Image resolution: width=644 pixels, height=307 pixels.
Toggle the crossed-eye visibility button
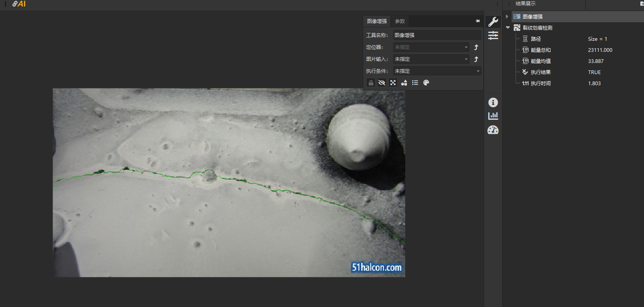(382, 83)
